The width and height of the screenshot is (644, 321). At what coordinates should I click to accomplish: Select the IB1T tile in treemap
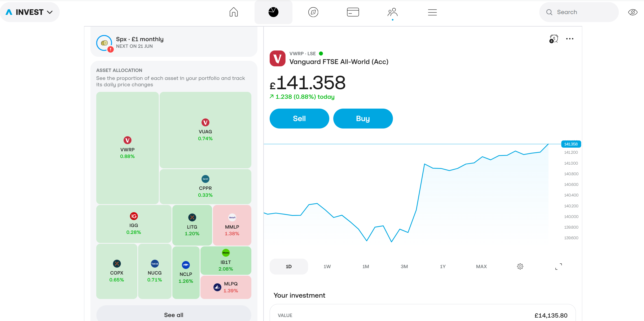pos(226,260)
